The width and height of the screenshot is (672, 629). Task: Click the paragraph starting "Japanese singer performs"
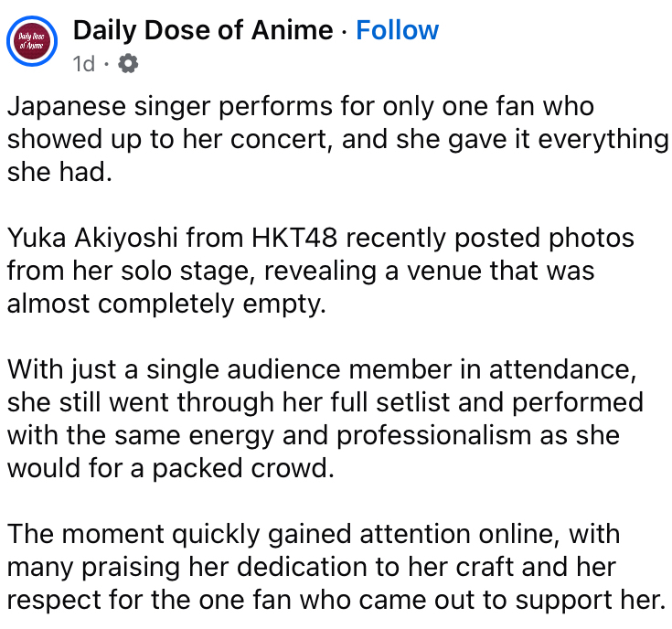pos(336,138)
